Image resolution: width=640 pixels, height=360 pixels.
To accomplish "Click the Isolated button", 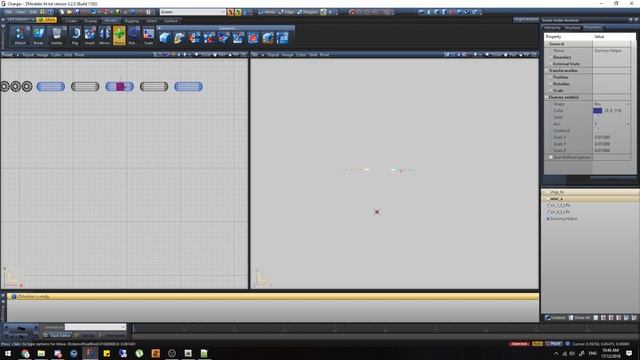I will pyautogui.click(x=556, y=318).
